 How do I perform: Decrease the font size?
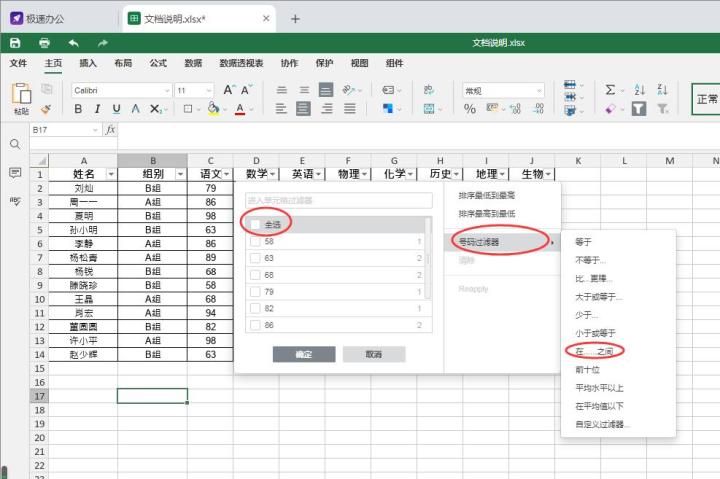coord(247,90)
